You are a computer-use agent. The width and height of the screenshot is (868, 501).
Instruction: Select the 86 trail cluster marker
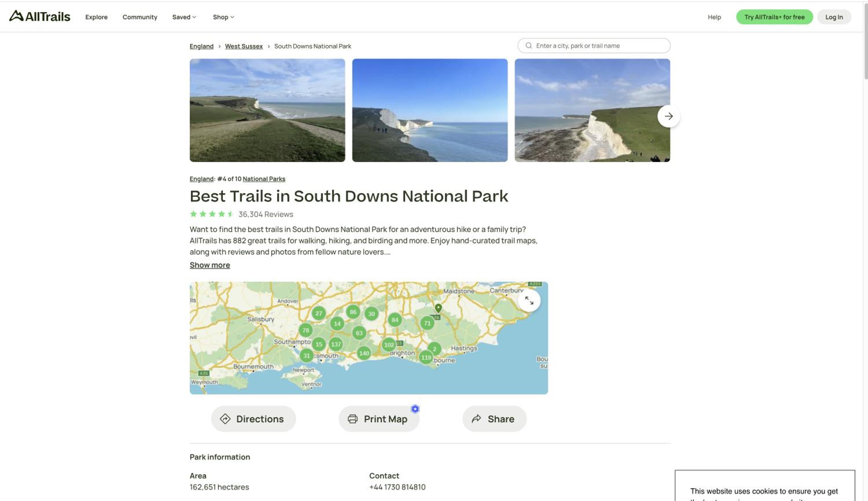[353, 312]
